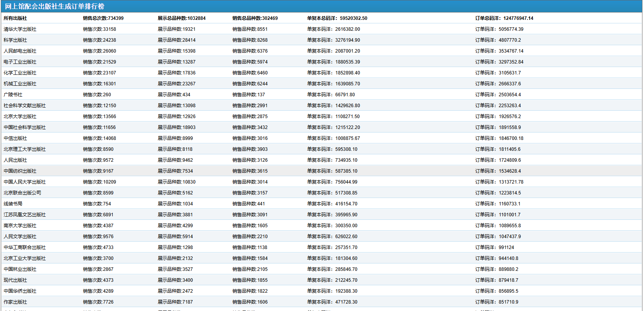Select 化学工业出版社 in the list
644x311 pixels.
20,73
